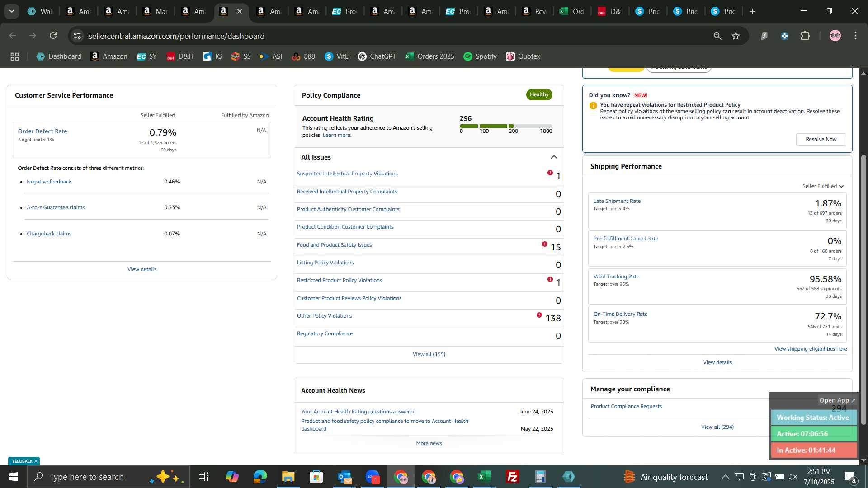Image resolution: width=868 pixels, height=488 pixels.
Task: Click View shipping eligibilities here
Action: point(811,349)
